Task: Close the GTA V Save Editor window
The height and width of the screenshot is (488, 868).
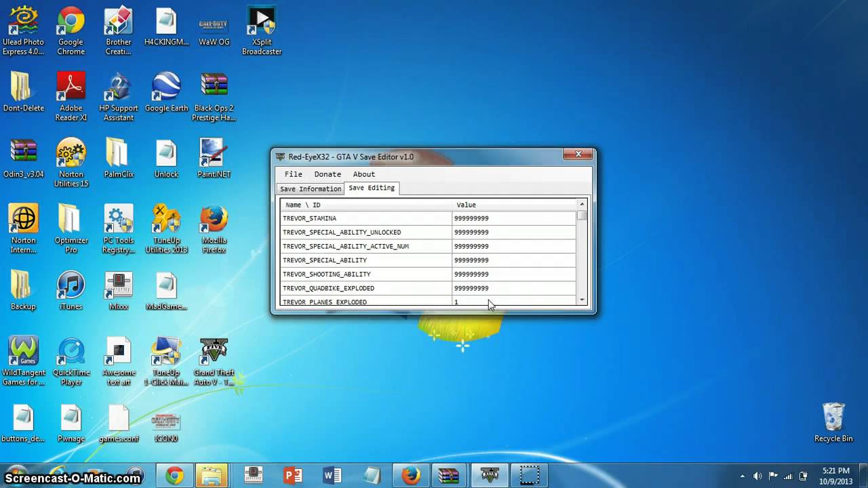Action: (578, 154)
